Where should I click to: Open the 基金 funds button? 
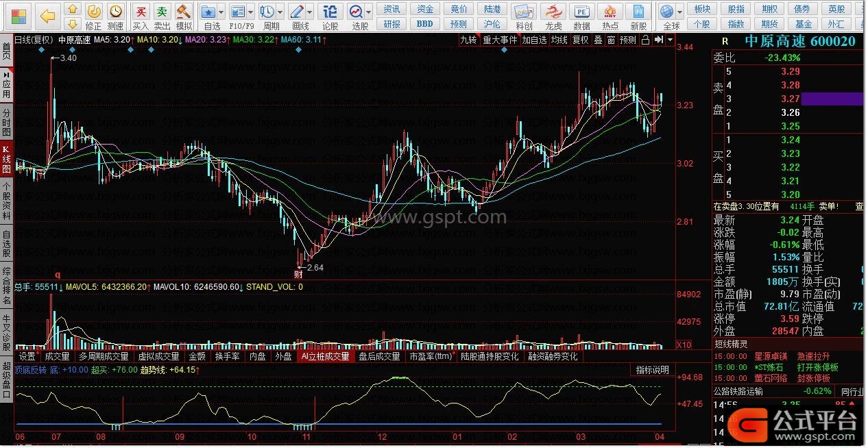click(804, 24)
